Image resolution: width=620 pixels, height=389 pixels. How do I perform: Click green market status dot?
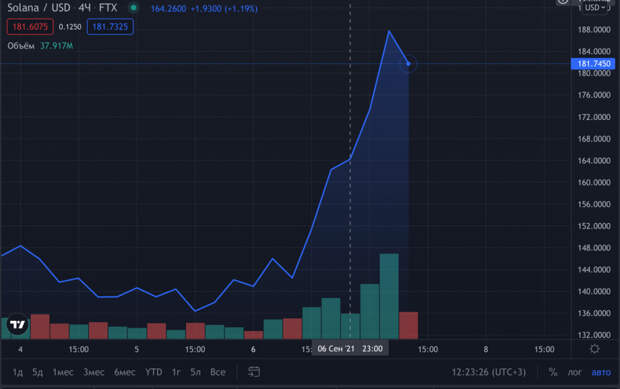(134, 8)
